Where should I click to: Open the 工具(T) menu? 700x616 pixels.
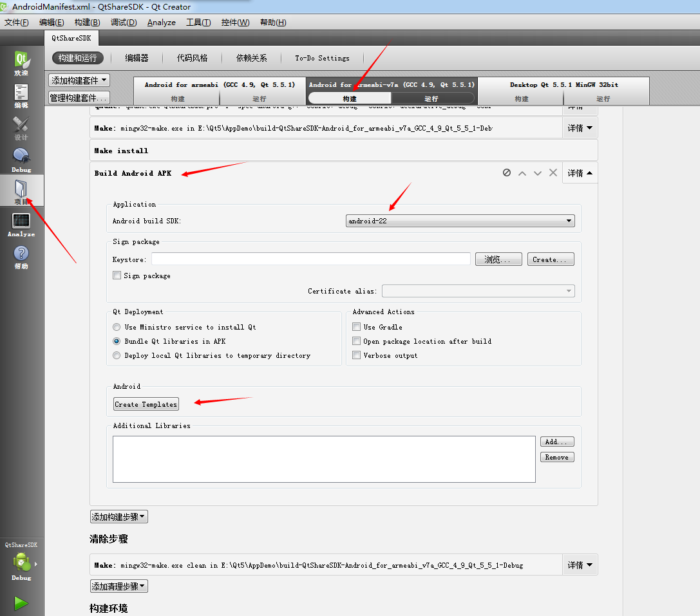coord(198,23)
